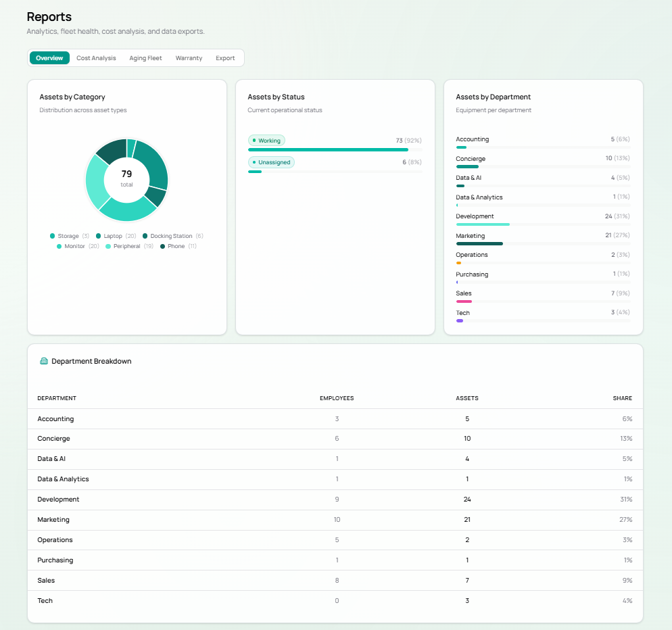Select the Unassigned status badge
The image size is (672, 630).
point(271,162)
